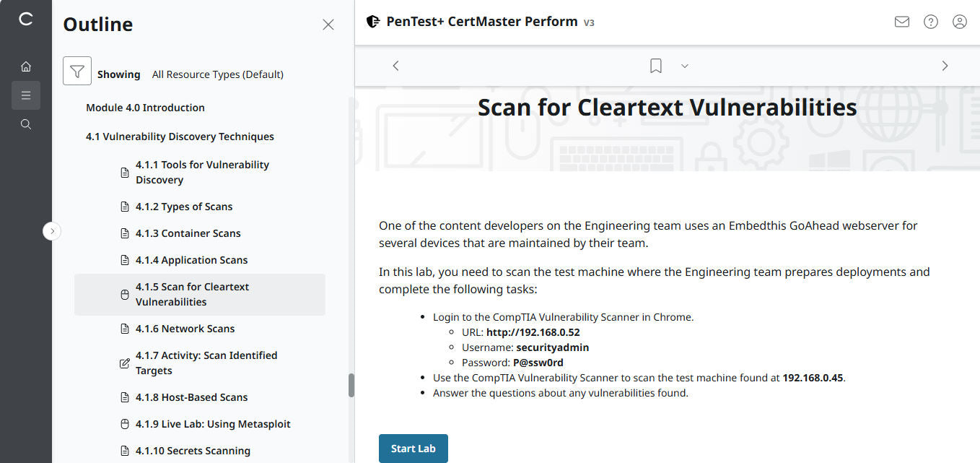
Task: Close the Outline panel
Action: (x=328, y=25)
